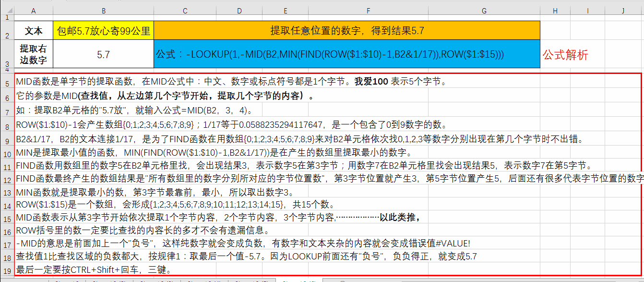Click cell A3 labeled 提取右边数字

coord(34,53)
